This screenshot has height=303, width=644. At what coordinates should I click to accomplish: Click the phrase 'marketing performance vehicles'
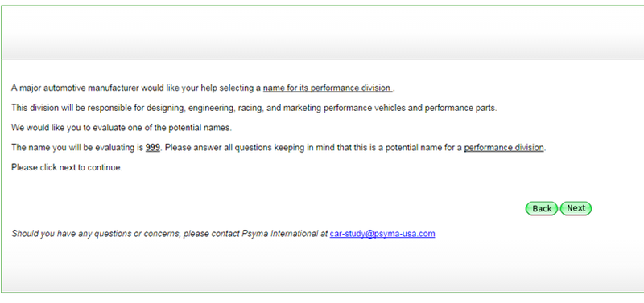pyautogui.click(x=336, y=108)
